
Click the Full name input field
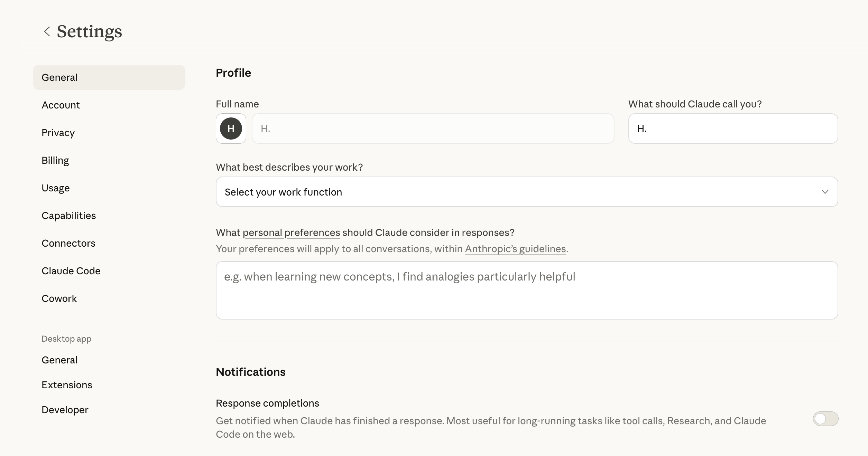coord(433,129)
